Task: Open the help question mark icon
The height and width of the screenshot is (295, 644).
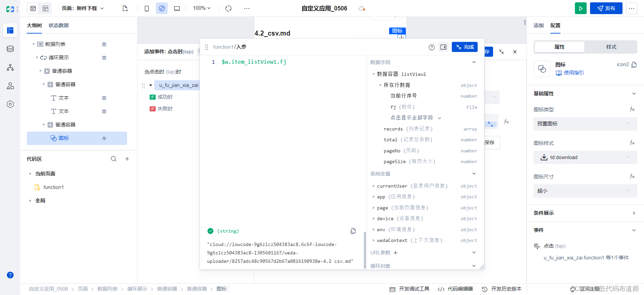Action: [x=10, y=275]
